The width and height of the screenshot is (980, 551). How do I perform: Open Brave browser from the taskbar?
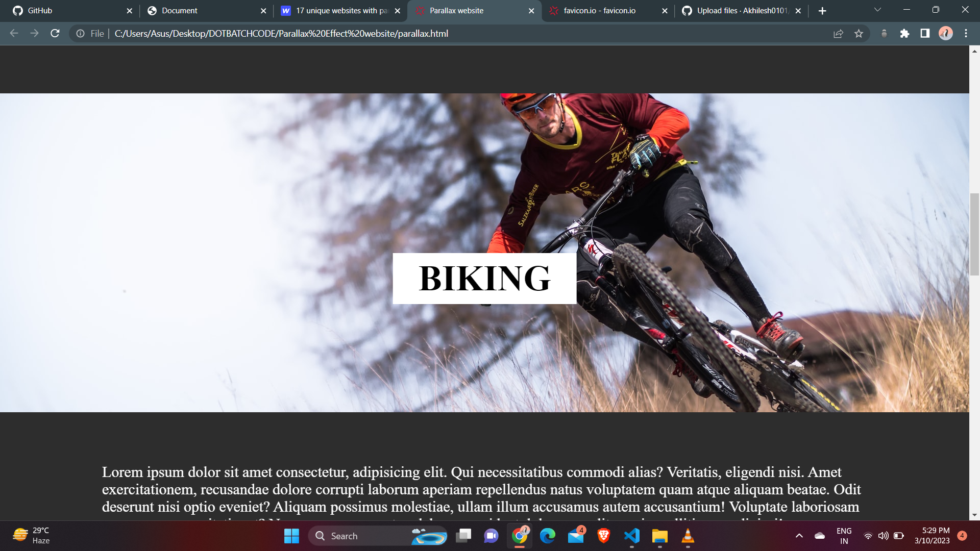(x=603, y=536)
